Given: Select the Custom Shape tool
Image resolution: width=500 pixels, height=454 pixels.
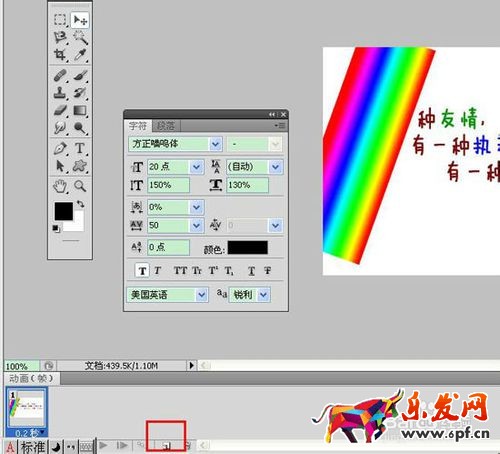Looking at the screenshot, I should [80, 166].
